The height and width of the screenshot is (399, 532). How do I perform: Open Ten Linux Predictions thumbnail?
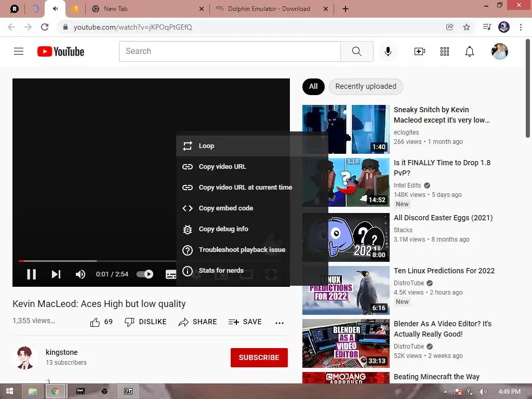(345, 290)
